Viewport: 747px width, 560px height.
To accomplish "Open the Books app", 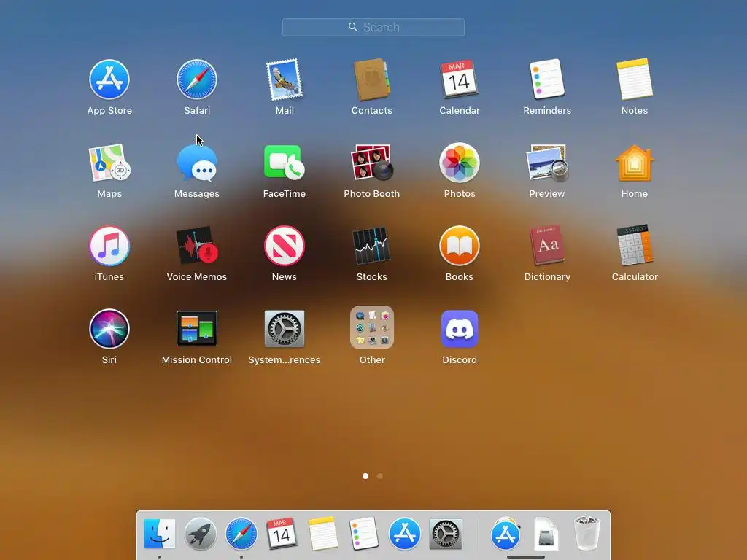I will [460, 246].
